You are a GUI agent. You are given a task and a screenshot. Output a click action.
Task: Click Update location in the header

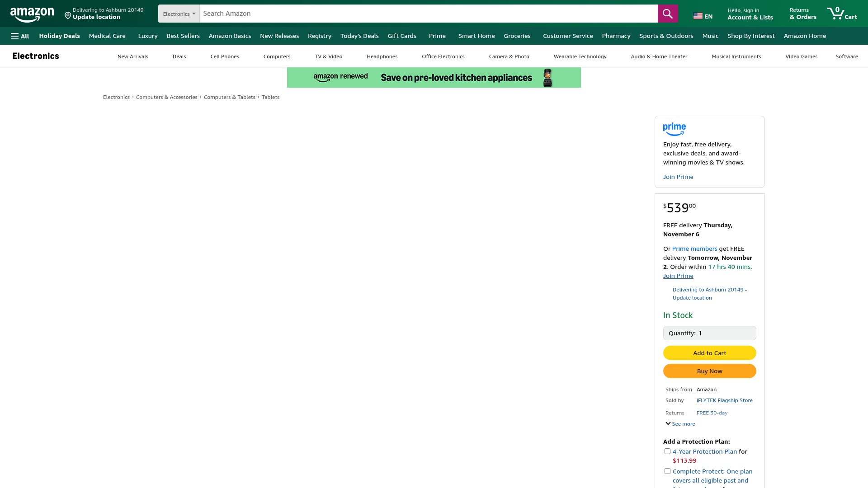pos(96,17)
